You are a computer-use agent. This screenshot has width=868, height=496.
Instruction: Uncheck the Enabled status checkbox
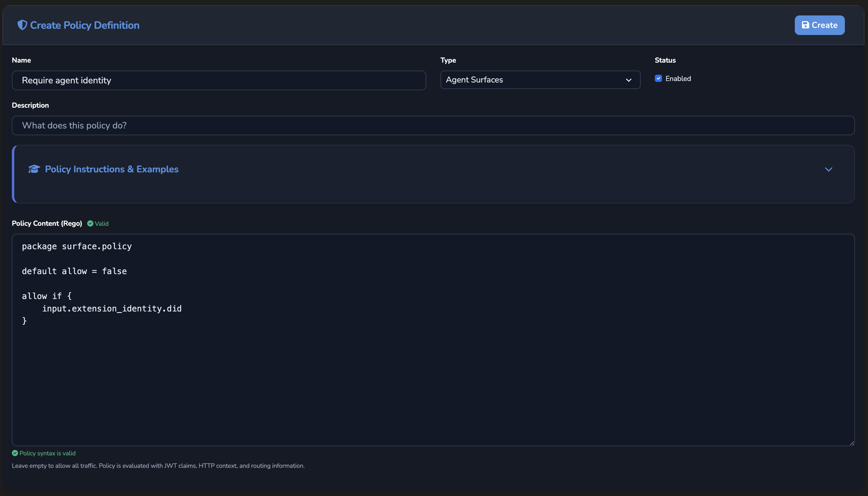coord(658,78)
